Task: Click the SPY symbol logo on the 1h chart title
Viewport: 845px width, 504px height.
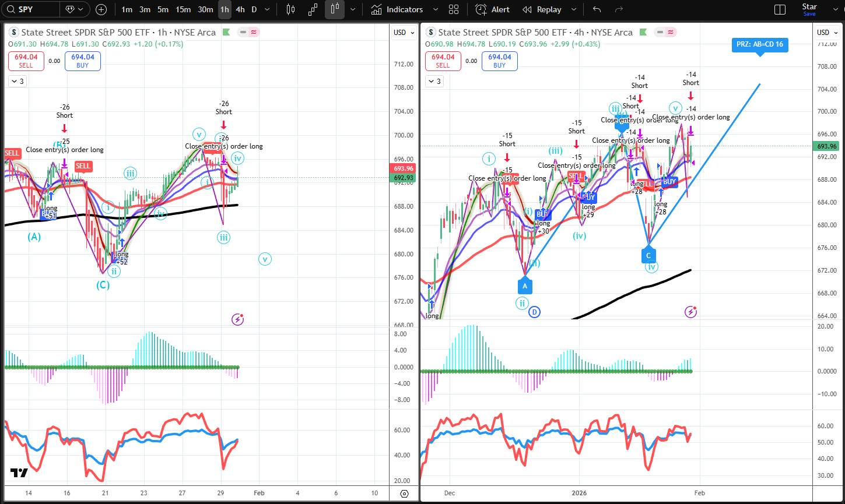Action: coord(14,33)
